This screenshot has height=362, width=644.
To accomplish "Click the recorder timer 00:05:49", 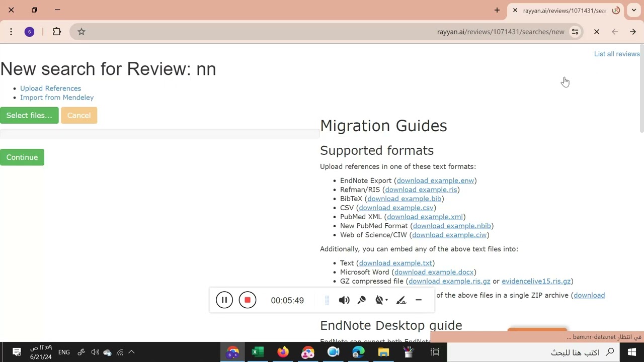I will 287,300.
